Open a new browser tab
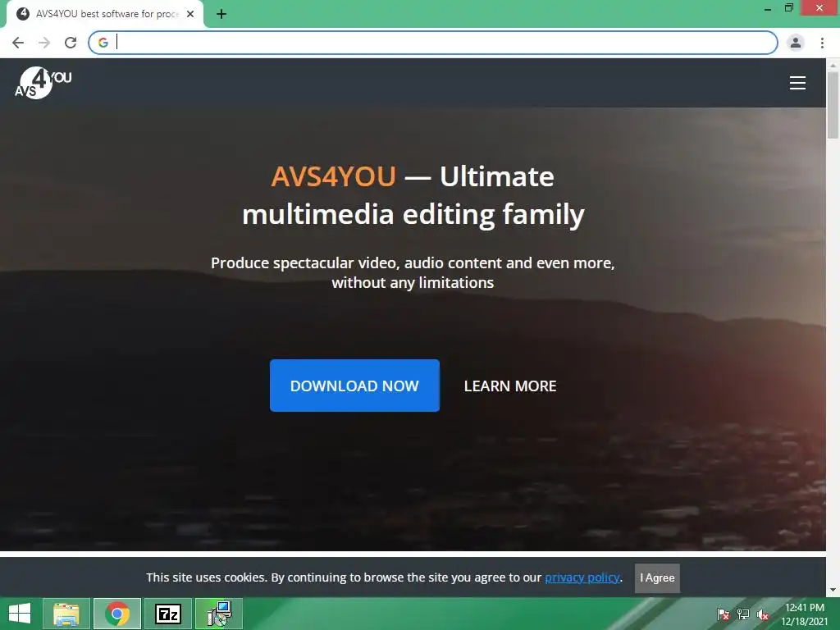 pyautogui.click(x=221, y=15)
